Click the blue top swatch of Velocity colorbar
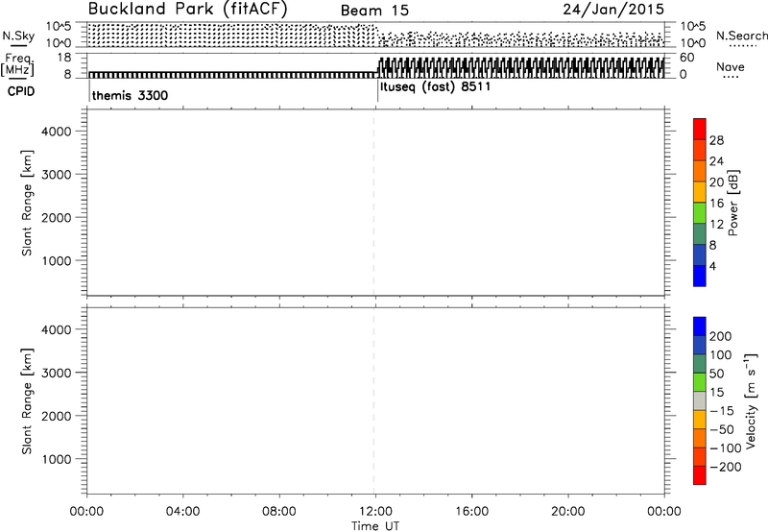The height and width of the screenshot is (532, 768). pos(700,326)
